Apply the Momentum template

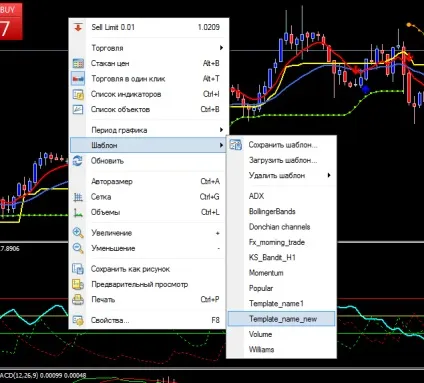tap(281, 273)
